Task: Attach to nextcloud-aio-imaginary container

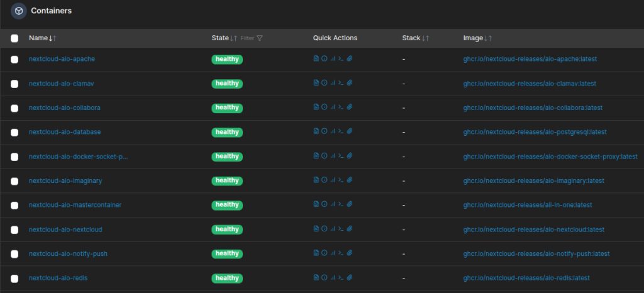Action: pos(350,181)
